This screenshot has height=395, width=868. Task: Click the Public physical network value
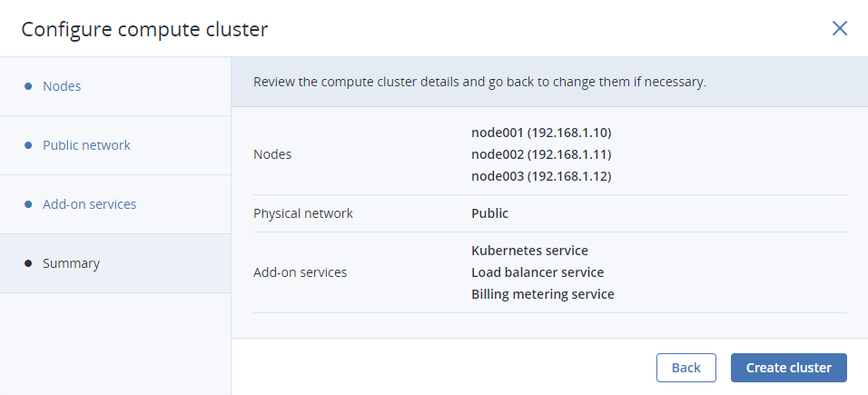(489, 213)
